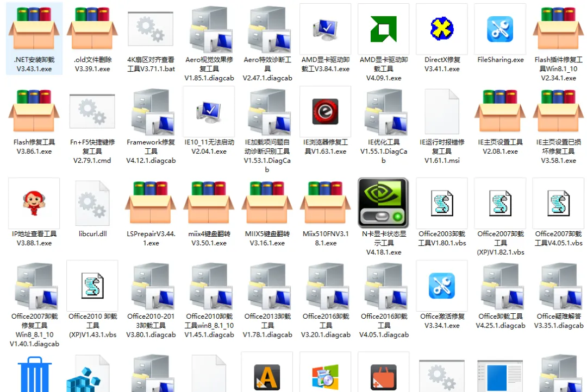
Task: Launch Framework修复工具 V4.12.1 diagcab
Action: (x=151, y=111)
